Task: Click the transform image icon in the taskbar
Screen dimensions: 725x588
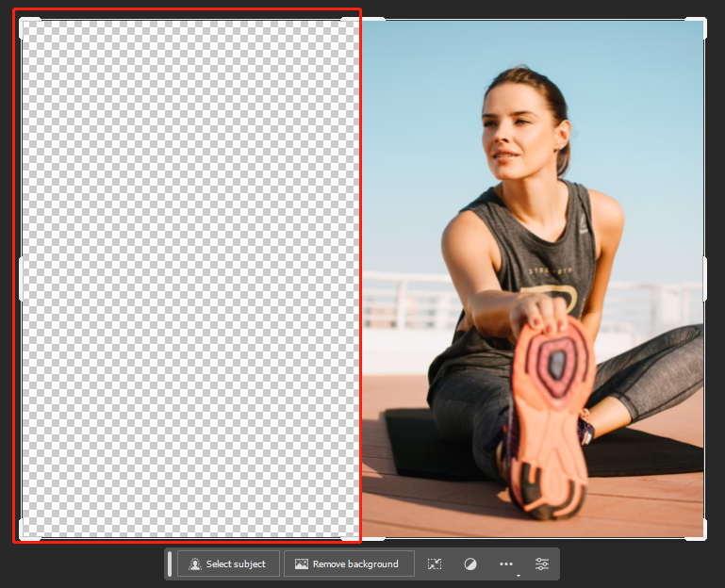Action: (x=435, y=563)
